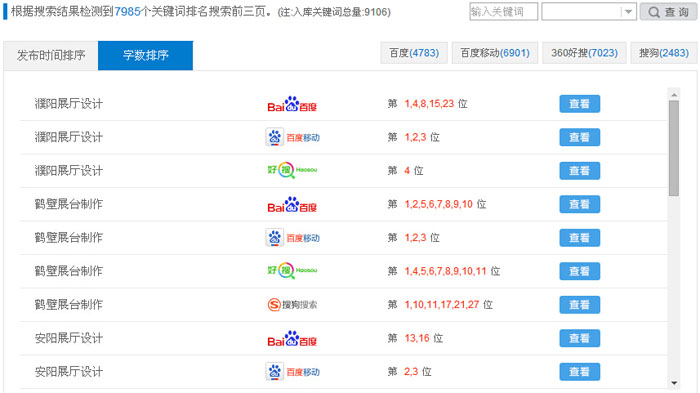700x393 pixels.
Task: Focus the 输入关键词 input field
Action: pyautogui.click(x=504, y=12)
